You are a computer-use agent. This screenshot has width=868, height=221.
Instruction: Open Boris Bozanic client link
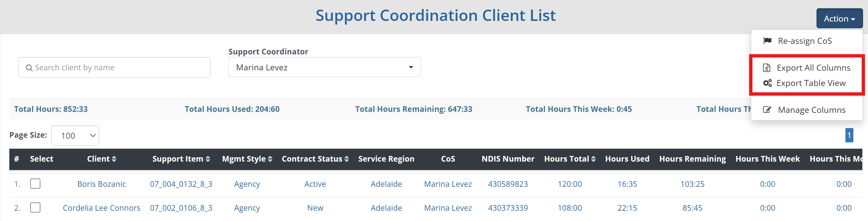(x=101, y=184)
